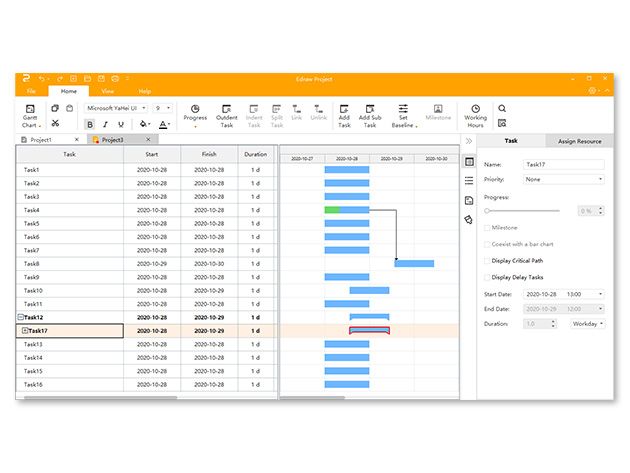Open the font size 9 dropdown

(x=163, y=108)
